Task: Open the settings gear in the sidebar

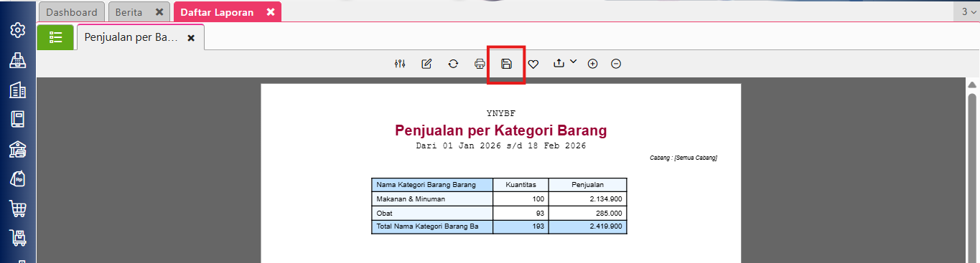Action: [x=18, y=30]
